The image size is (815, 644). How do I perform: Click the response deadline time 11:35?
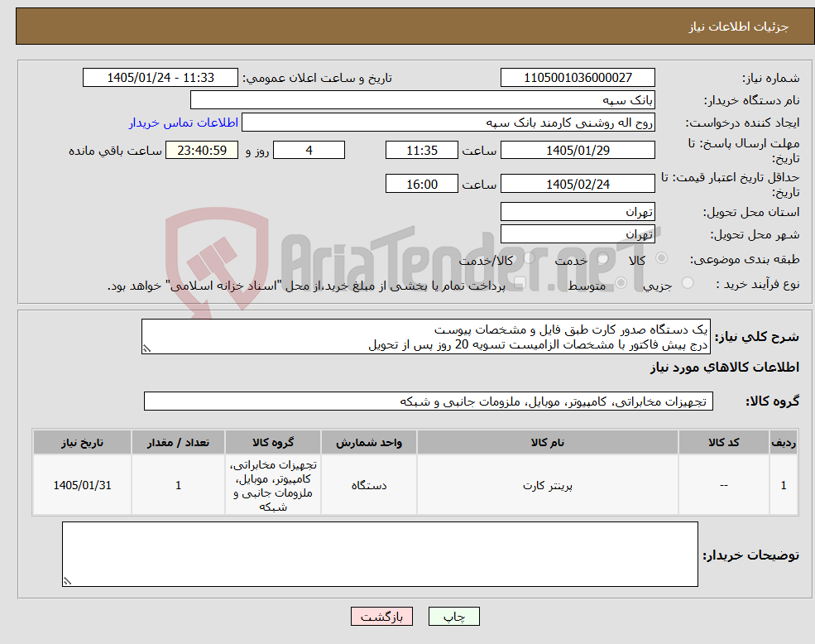click(x=421, y=151)
